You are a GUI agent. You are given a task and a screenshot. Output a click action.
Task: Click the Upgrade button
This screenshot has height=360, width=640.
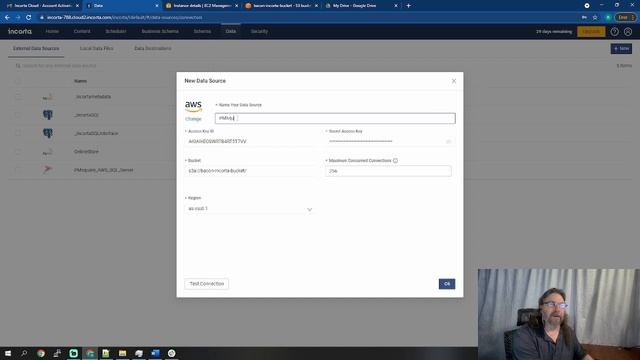pos(591,31)
